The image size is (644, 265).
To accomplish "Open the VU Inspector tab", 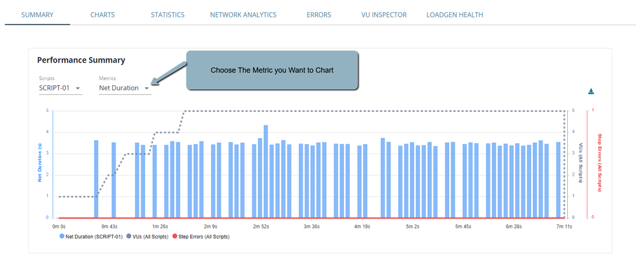I will [384, 15].
